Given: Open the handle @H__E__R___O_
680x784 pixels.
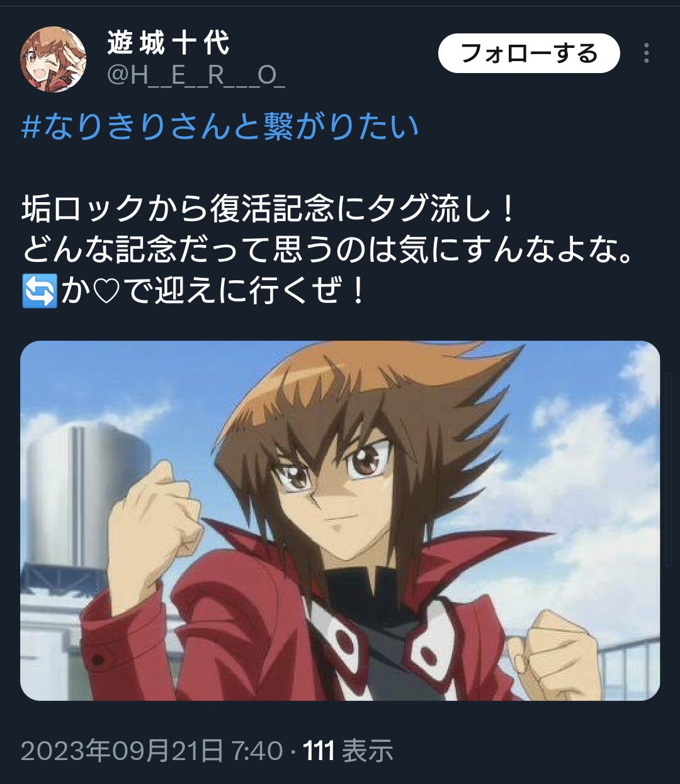Looking at the screenshot, I should coord(196,76).
